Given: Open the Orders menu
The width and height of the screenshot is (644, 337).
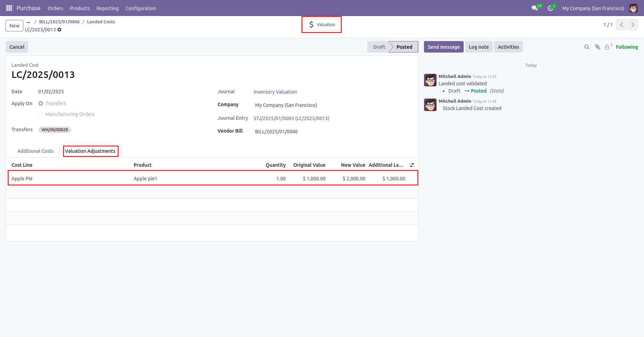Looking at the screenshot, I should pyautogui.click(x=55, y=8).
